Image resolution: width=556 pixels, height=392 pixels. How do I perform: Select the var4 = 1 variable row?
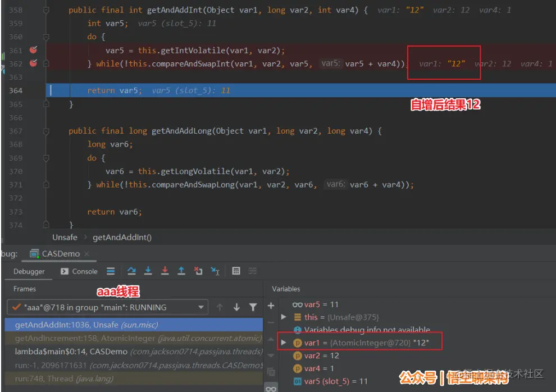click(x=314, y=368)
